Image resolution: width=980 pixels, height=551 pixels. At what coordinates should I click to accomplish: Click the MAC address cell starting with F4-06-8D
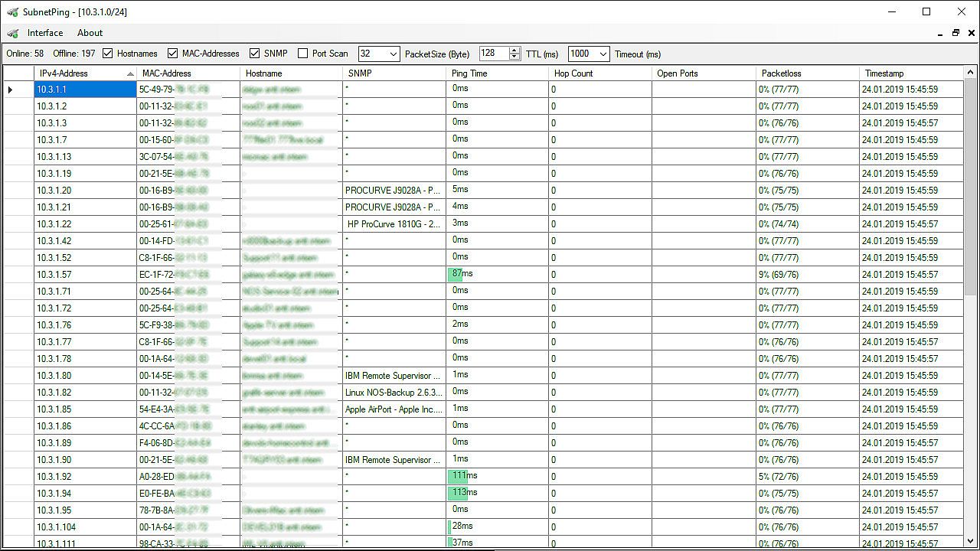click(188, 443)
